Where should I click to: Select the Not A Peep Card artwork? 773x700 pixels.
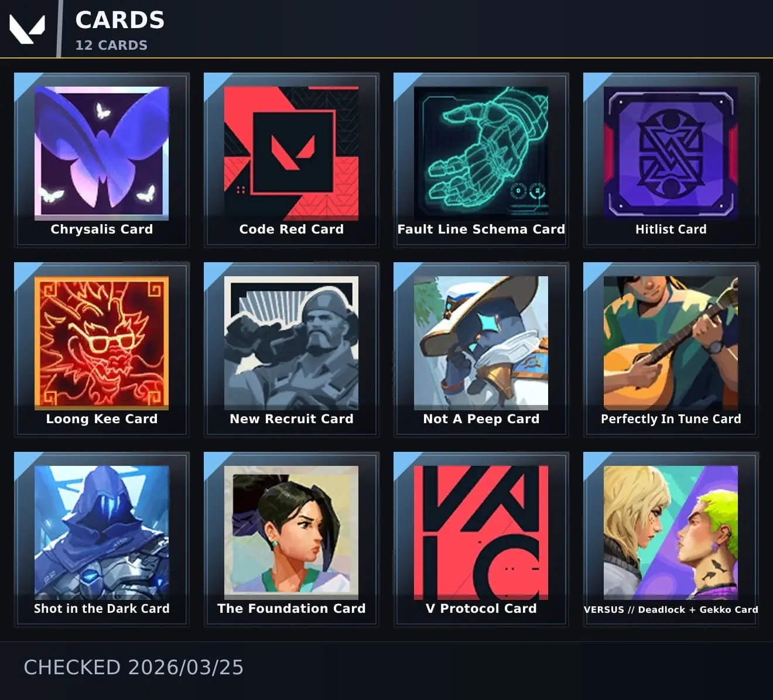coord(481,343)
